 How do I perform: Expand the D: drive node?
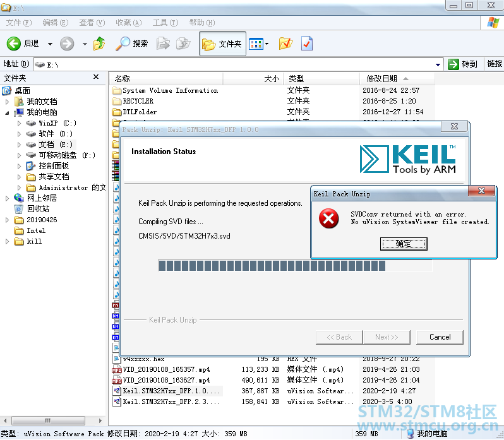(x=19, y=134)
